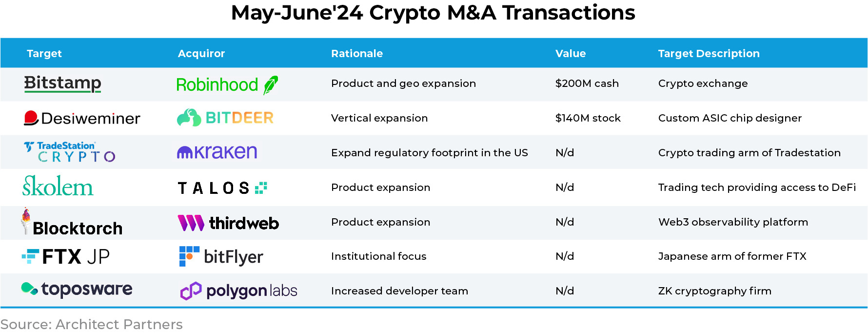Click the Desiweminer logo
The width and height of the screenshot is (868, 334).
(82, 118)
